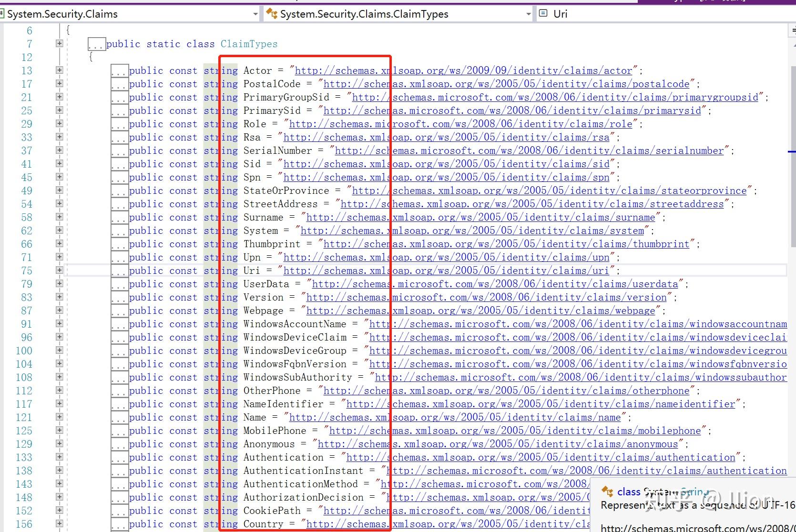Click the String link in the tooltip popup
The height and width of the screenshot is (532, 796).
click(694, 492)
